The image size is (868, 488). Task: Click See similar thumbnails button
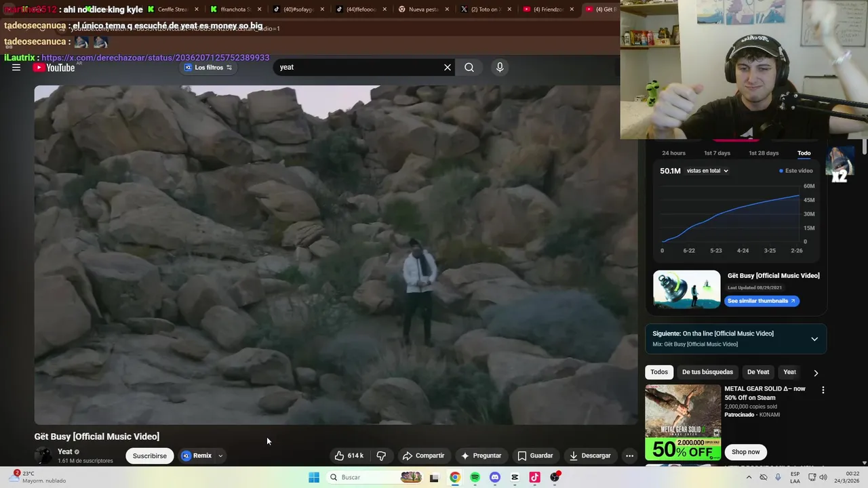coord(762,301)
